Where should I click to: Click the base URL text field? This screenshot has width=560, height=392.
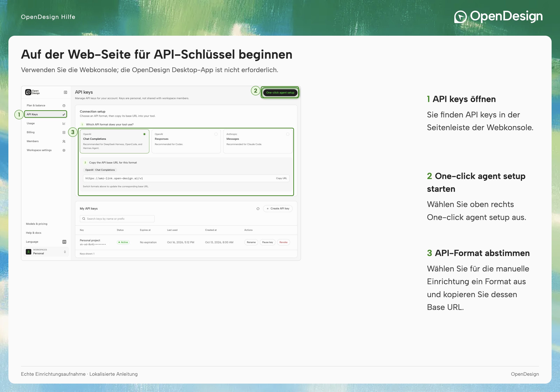point(186,178)
